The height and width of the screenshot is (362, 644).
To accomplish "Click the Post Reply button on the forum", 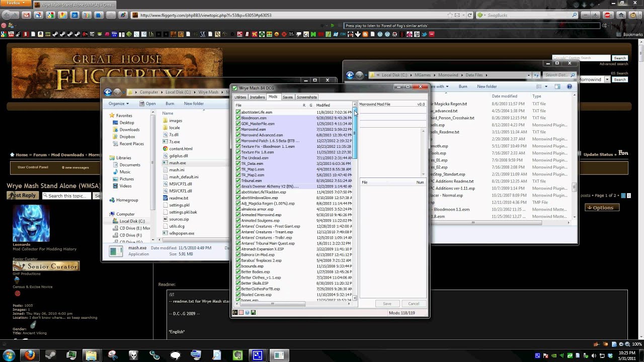I will [x=23, y=196].
